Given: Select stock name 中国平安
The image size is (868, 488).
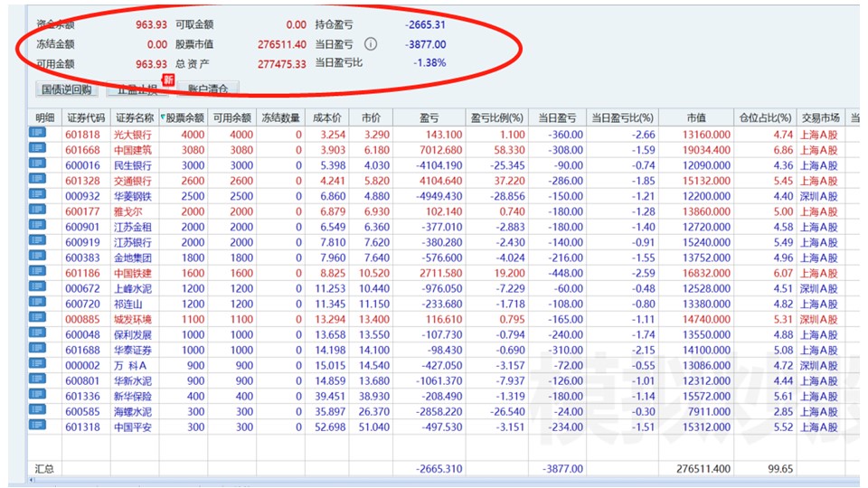Looking at the screenshot, I should click(133, 427).
